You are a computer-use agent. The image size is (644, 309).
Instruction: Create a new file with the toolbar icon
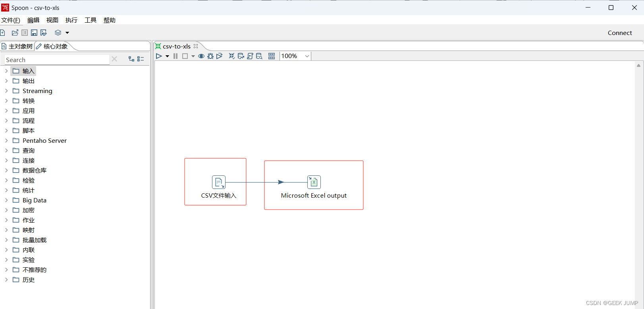point(2,33)
